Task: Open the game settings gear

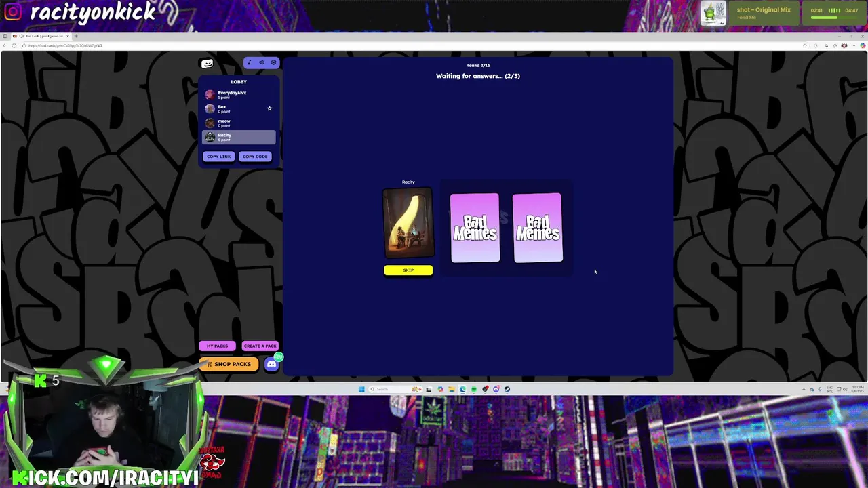Action: (273, 63)
